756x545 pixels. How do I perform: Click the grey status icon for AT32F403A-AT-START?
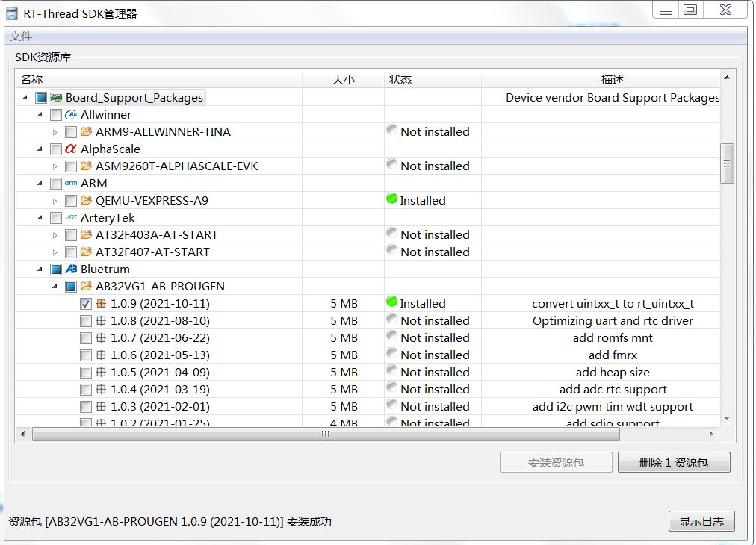click(392, 233)
